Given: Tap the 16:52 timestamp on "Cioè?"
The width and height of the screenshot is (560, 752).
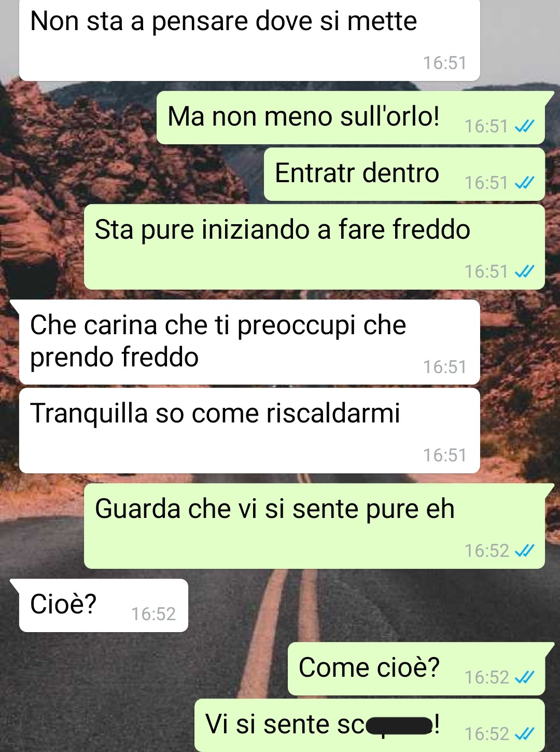Looking at the screenshot, I should (153, 614).
